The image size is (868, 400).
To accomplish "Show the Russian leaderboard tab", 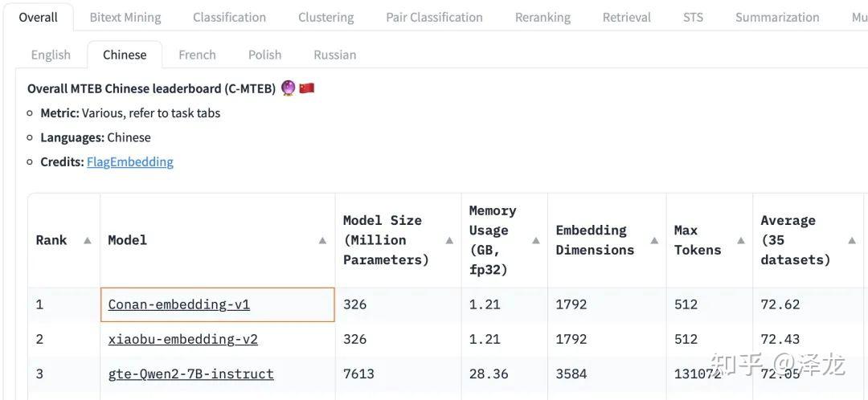I will [334, 55].
